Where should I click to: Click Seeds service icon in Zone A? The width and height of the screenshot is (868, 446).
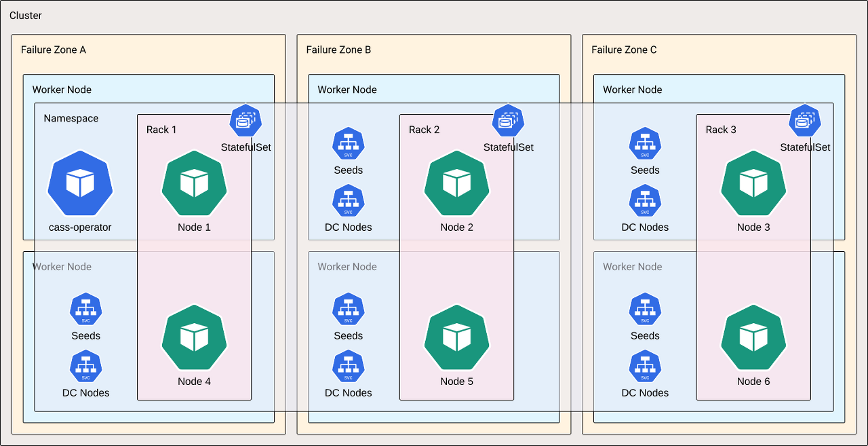point(85,309)
